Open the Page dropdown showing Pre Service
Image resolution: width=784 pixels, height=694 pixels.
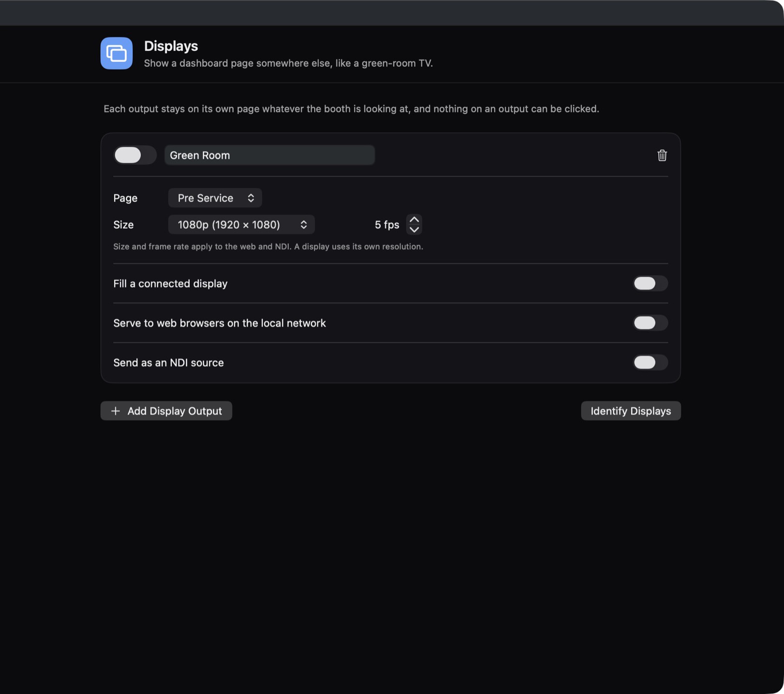[x=215, y=198]
